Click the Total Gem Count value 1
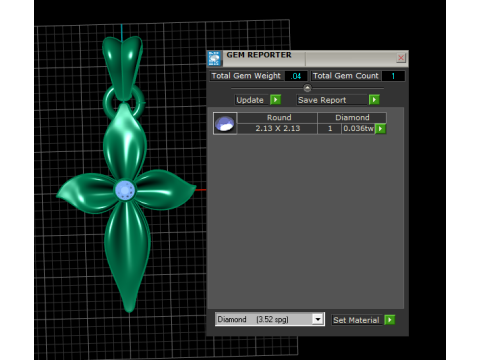The image size is (480, 360). pos(393,76)
